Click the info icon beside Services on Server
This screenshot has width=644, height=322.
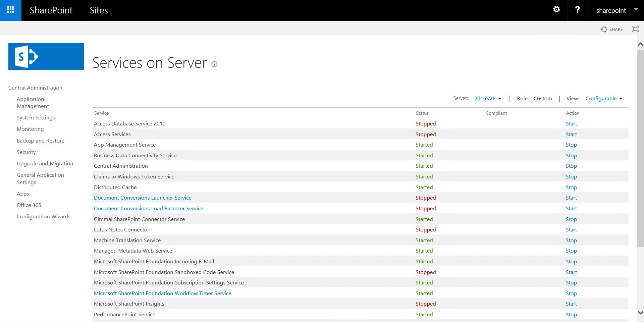click(x=214, y=64)
